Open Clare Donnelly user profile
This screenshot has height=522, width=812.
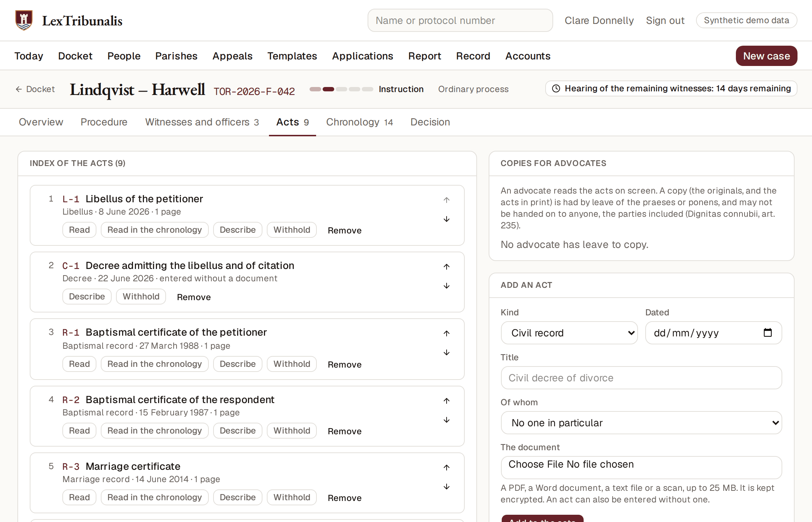point(599,20)
